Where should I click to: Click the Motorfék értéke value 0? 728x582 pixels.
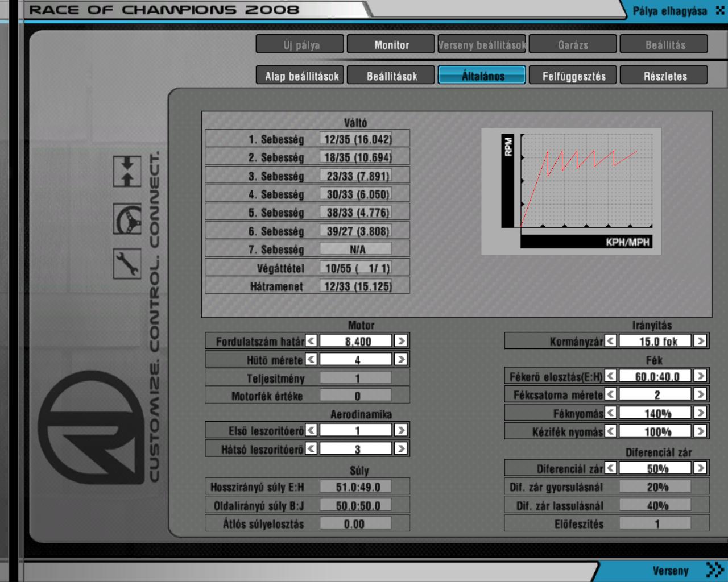tap(356, 396)
